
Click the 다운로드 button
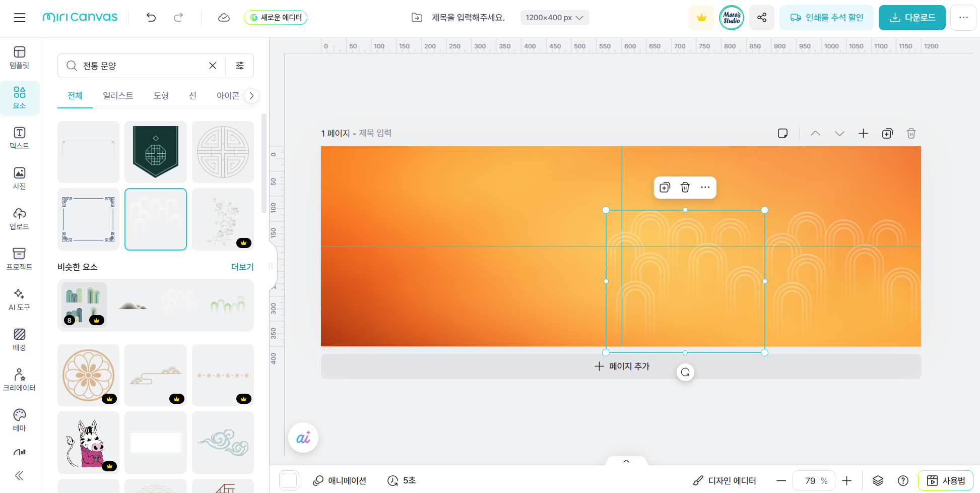tap(911, 17)
